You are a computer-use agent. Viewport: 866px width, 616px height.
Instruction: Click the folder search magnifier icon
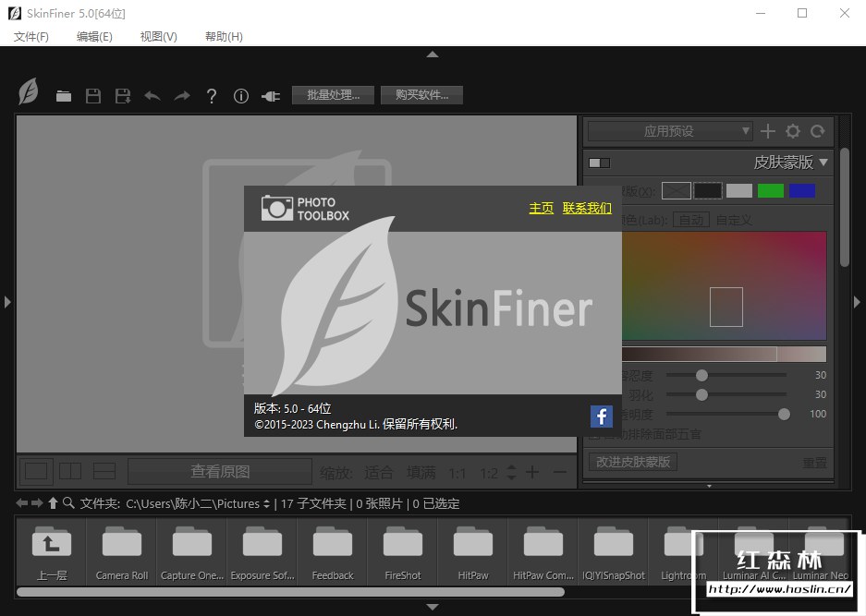tap(68, 502)
